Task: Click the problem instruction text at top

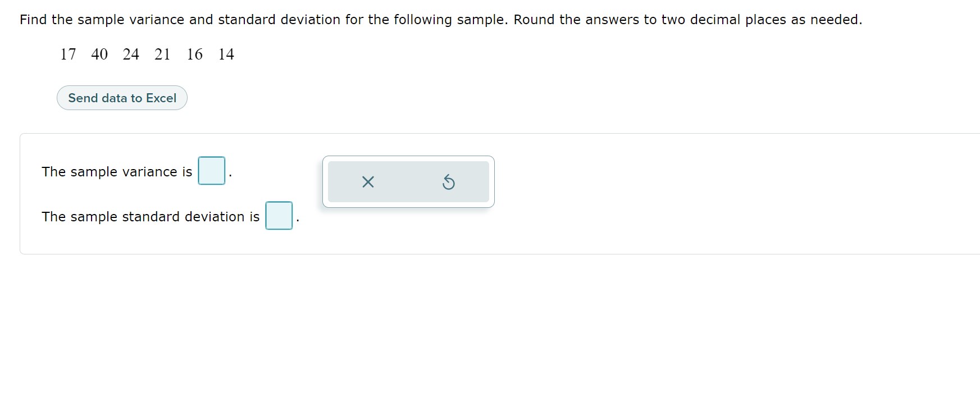Action: coord(440,19)
